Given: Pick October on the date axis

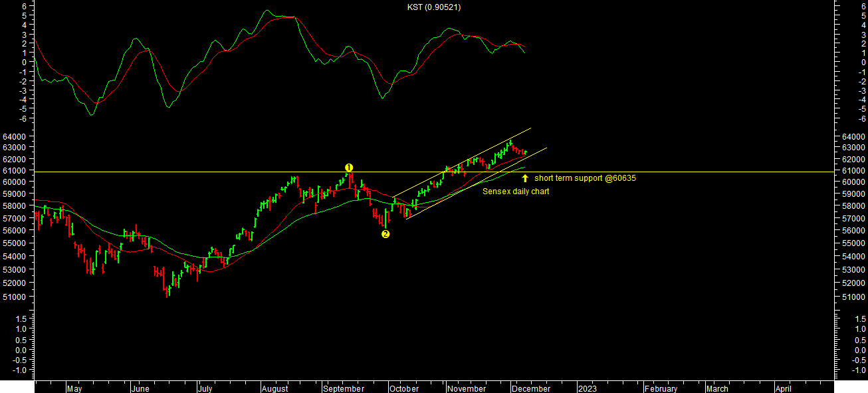Looking at the screenshot, I should point(404,389).
